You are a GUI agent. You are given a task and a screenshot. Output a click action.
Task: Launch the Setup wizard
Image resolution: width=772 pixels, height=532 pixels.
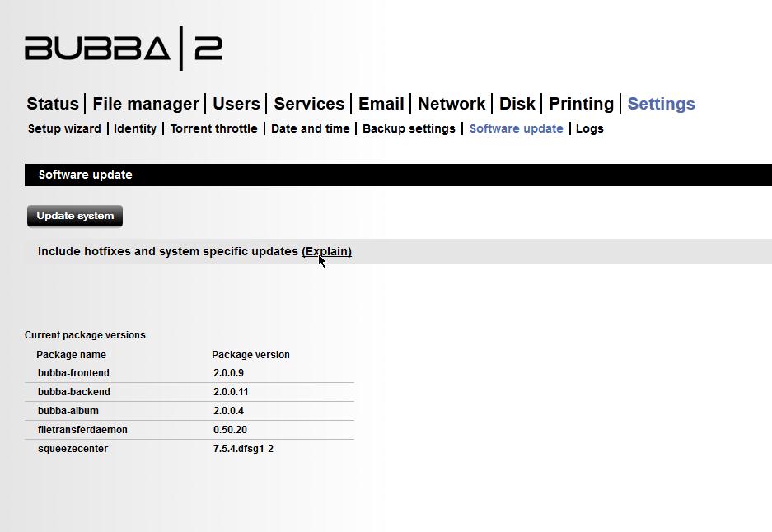click(63, 128)
